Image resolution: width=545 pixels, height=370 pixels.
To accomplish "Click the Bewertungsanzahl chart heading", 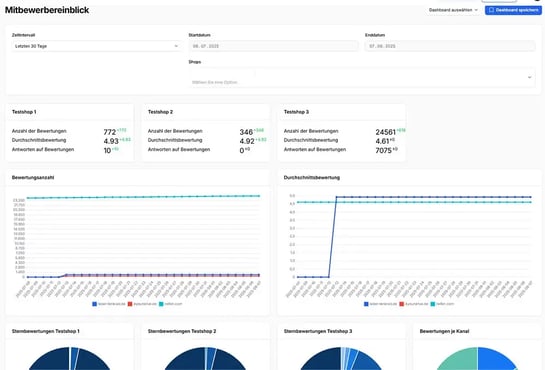I will coord(33,178).
